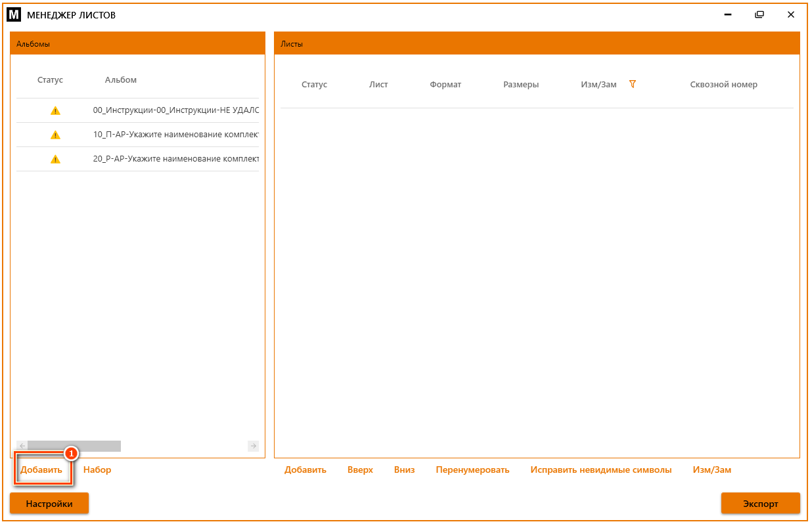This screenshot has height=524, width=812.
Task: Click the Экспорт button
Action: [x=761, y=504]
